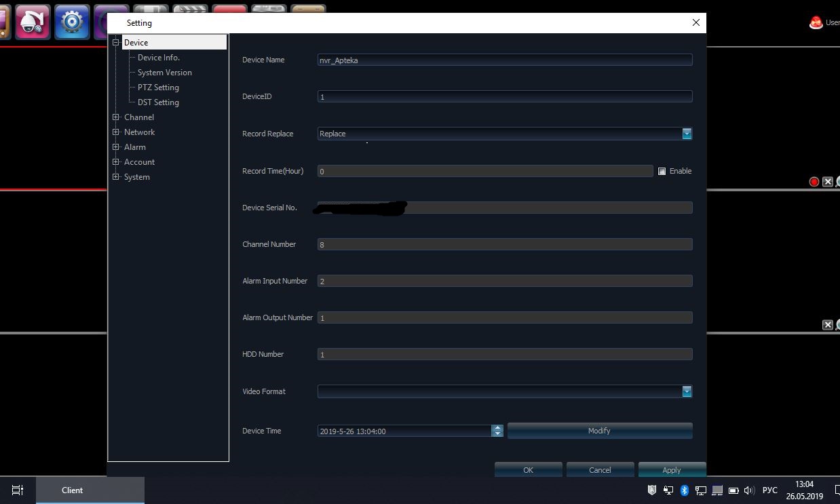The height and width of the screenshot is (504, 840).
Task: Open Bluetooth tray icon
Action: (685, 490)
